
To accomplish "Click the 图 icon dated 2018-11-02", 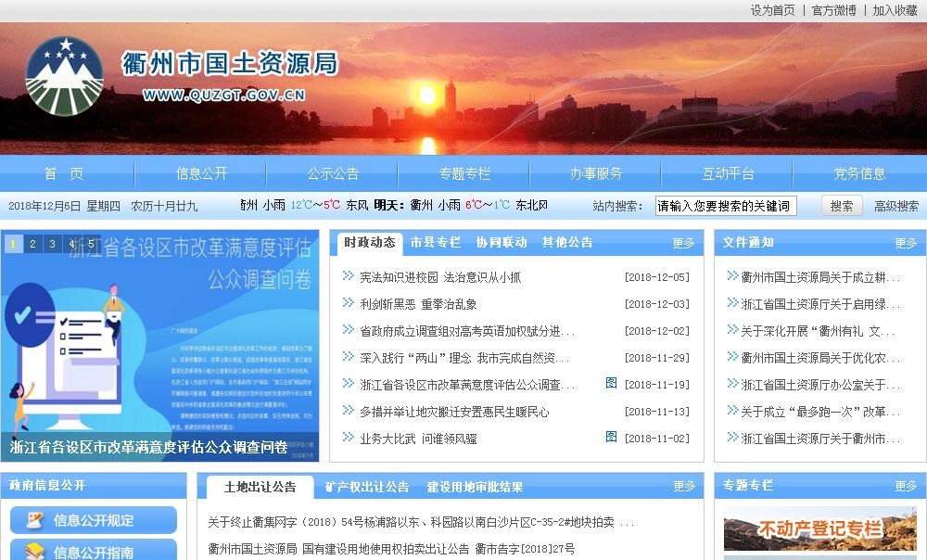I will [x=611, y=437].
